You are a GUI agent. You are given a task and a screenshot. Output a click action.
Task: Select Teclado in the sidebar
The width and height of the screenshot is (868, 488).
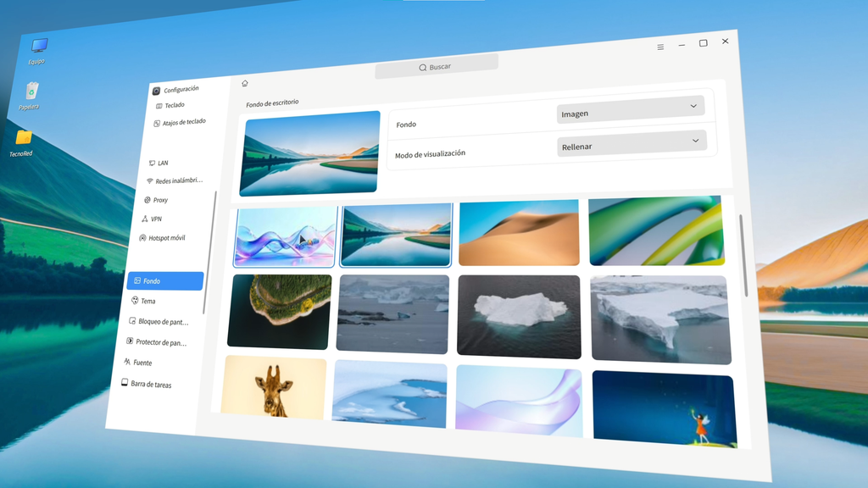pos(170,105)
